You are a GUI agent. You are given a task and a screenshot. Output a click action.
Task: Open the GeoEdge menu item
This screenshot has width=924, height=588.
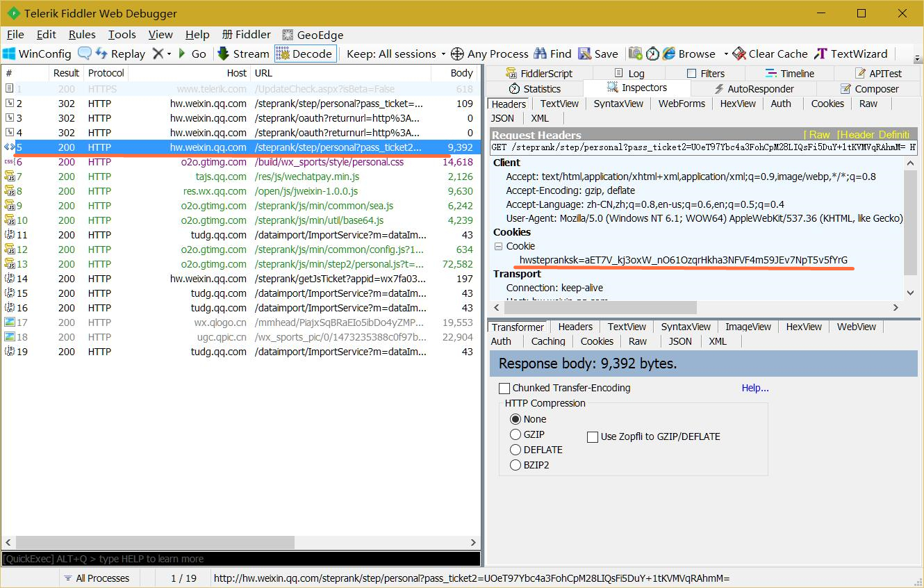pos(313,35)
